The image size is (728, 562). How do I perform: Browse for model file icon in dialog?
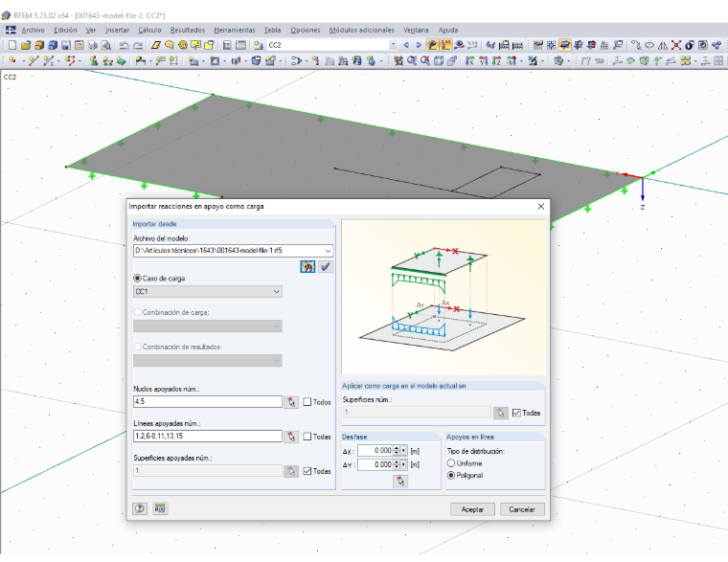click(x=307, y=266)
